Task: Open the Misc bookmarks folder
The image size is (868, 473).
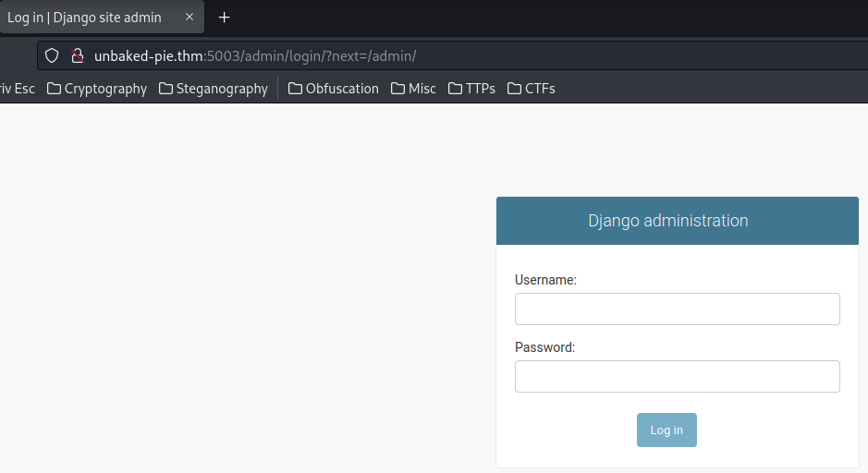Action: 413,89
